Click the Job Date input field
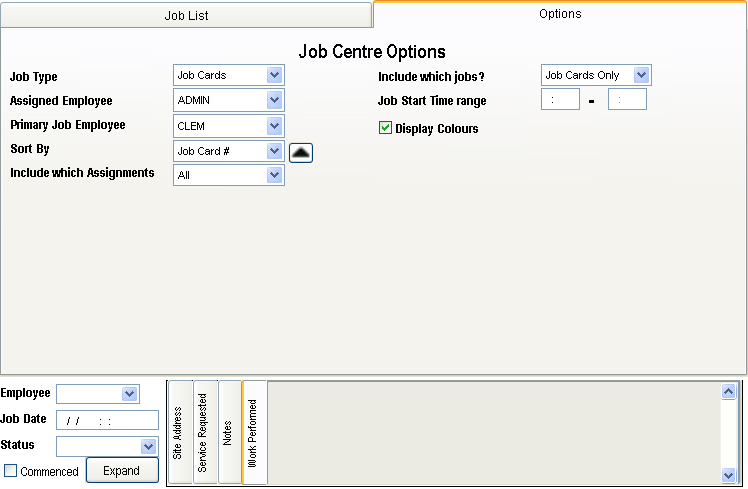748x489 pixels. 107,420
